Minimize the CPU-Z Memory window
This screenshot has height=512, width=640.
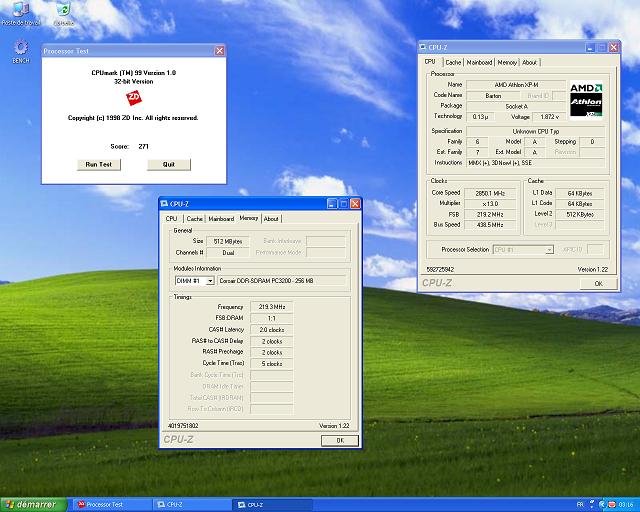click(332, 203)
